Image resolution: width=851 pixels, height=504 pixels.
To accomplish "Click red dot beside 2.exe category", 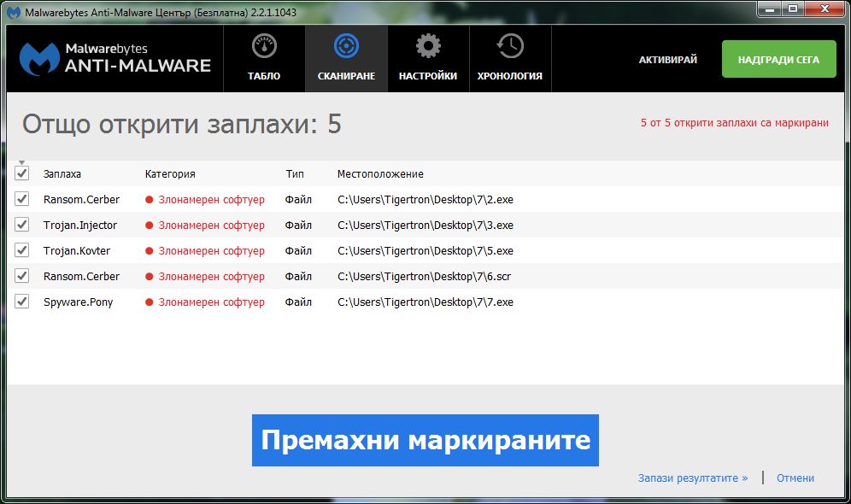I will click(x=150, y=200).
